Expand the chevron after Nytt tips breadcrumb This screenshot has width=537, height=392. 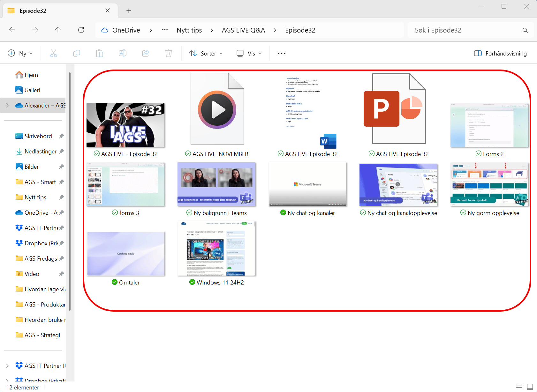(x=212, y=30)
